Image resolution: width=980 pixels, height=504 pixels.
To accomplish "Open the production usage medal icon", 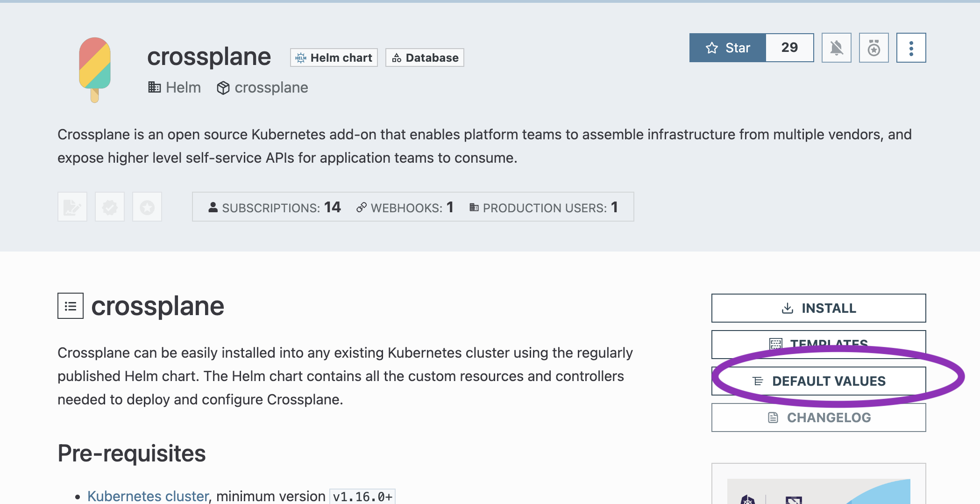I will pyautogui.click(x=873, y=48).
